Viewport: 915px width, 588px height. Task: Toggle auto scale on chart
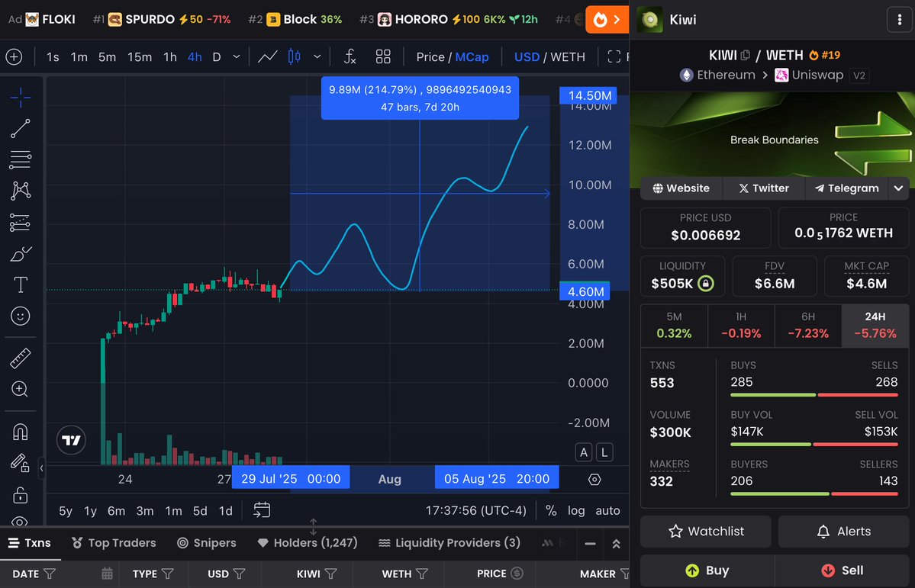point(607,511)
